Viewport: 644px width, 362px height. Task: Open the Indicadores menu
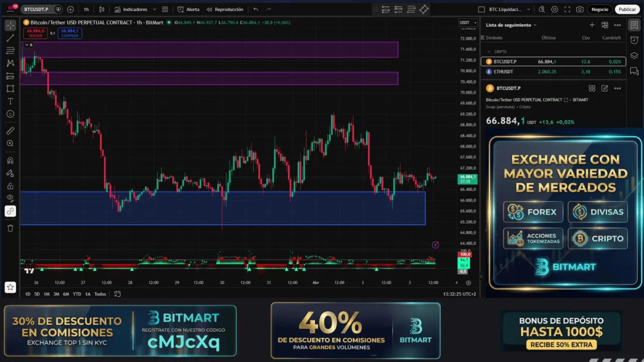click(x=131, y=9)
